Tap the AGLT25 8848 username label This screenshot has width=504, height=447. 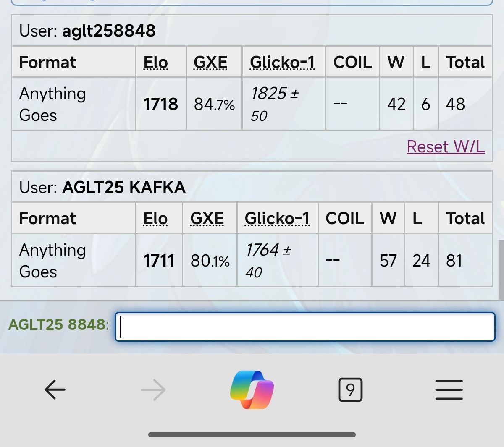pos(58,324)
